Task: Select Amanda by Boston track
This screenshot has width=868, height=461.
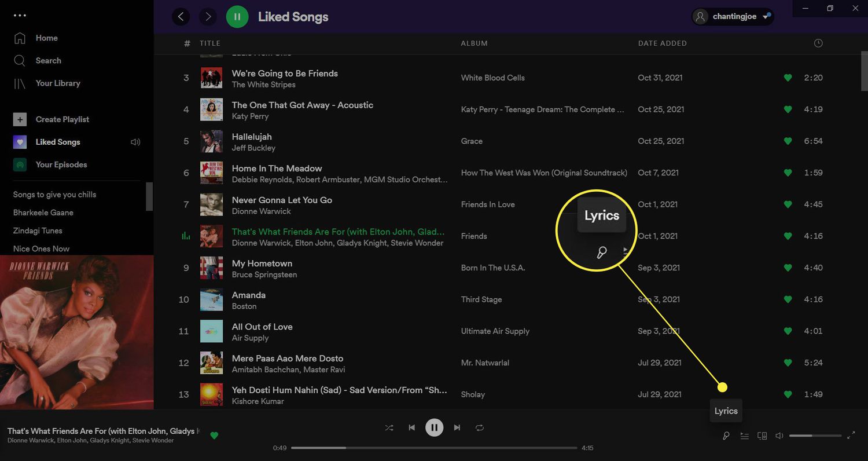Action: (249, 295)
